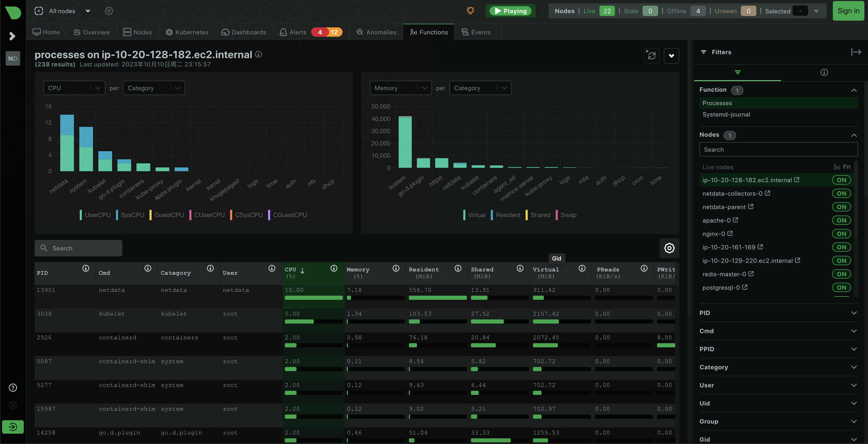Click the lightbulb hints icon
The height and width of the screenshot is (444, 868).
point(470,11)
